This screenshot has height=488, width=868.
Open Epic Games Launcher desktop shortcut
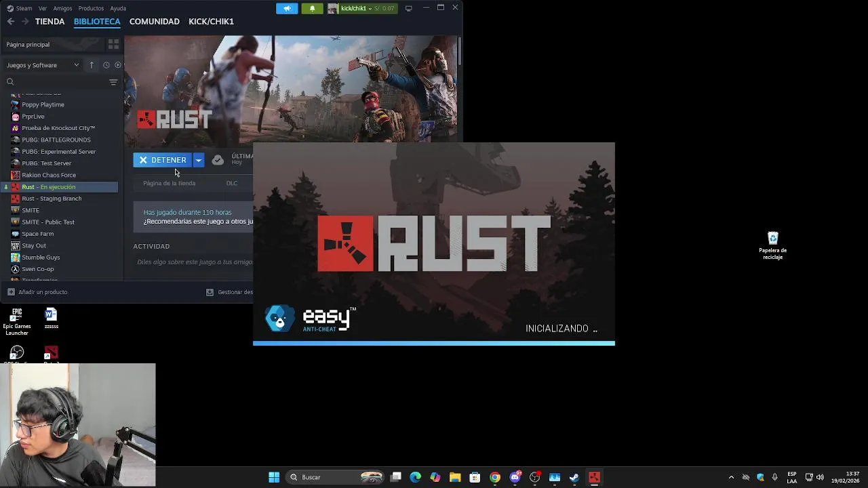[x=17, y=323]
